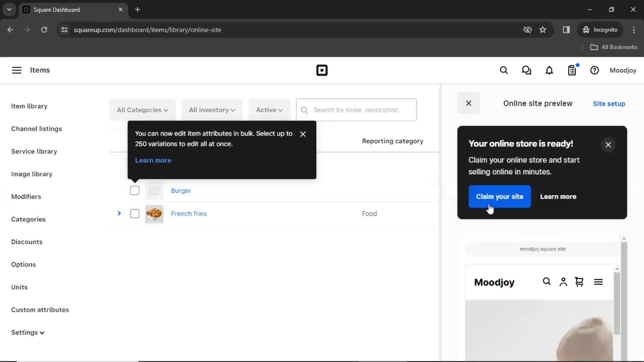
Task: Expand the Active status dropdown filter
Action: (269, 110)
